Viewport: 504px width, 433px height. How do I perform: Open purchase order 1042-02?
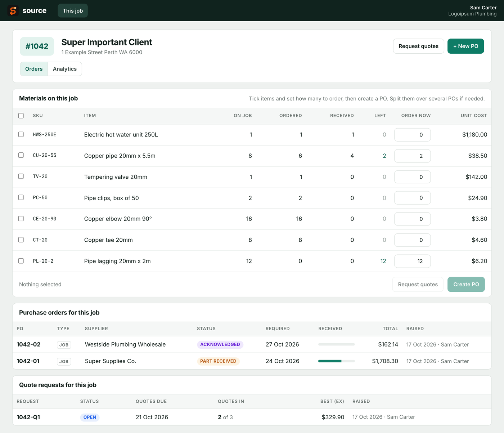(28, 344)
